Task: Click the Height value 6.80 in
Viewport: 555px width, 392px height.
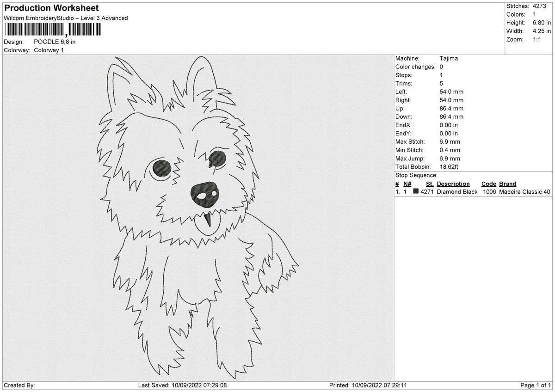Action: pos(542,23)
